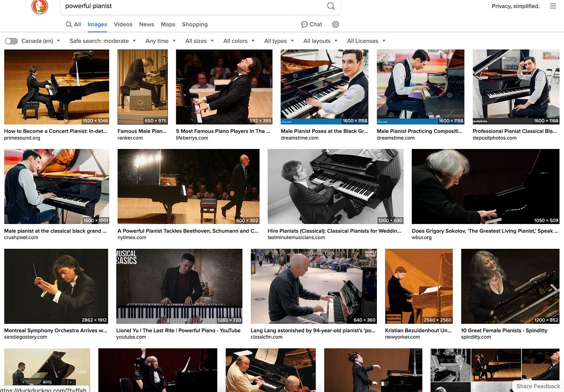The width and height of the screenshot is (564, 392).
Task: Open the nytimes.com Powerful Pianist image
Action: pos(189,187)
